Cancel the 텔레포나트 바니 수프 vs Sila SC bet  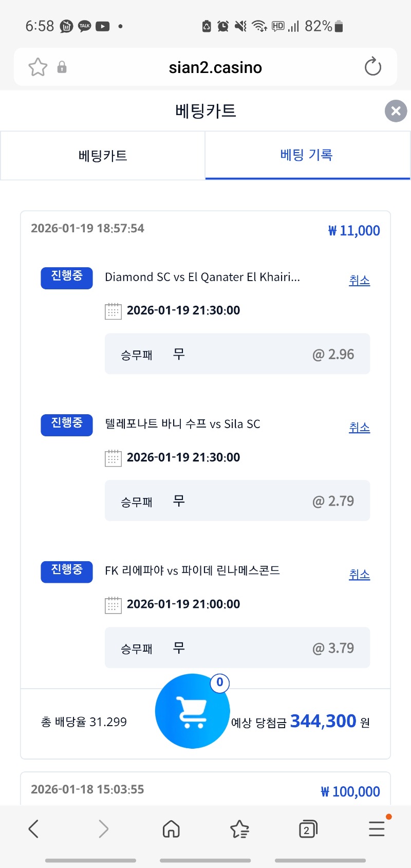pos(359,428)
